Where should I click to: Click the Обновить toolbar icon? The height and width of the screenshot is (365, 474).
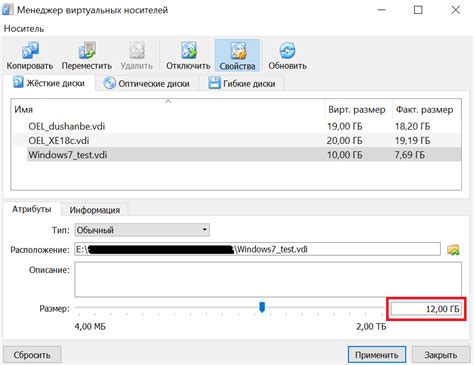pos(287,56)
